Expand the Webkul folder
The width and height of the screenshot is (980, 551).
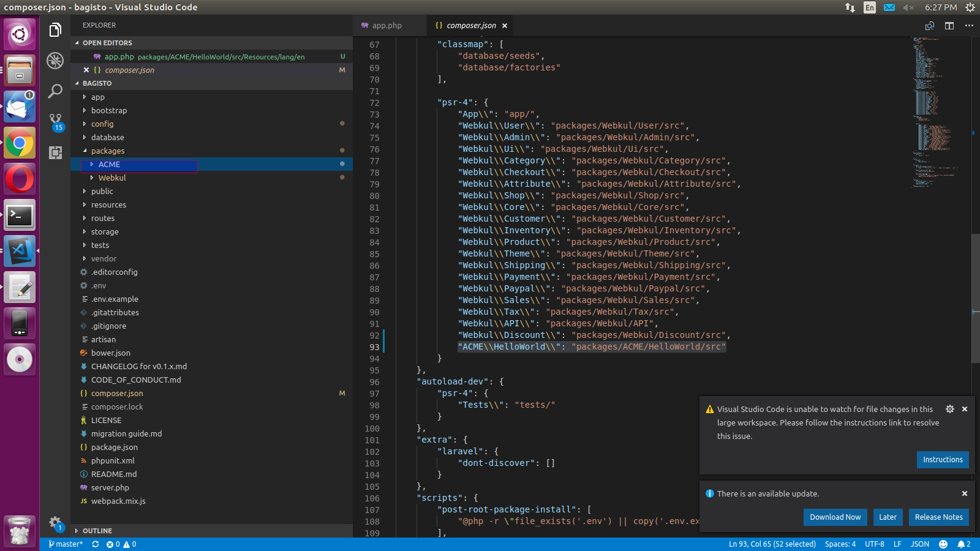click(x=211, y=178)
